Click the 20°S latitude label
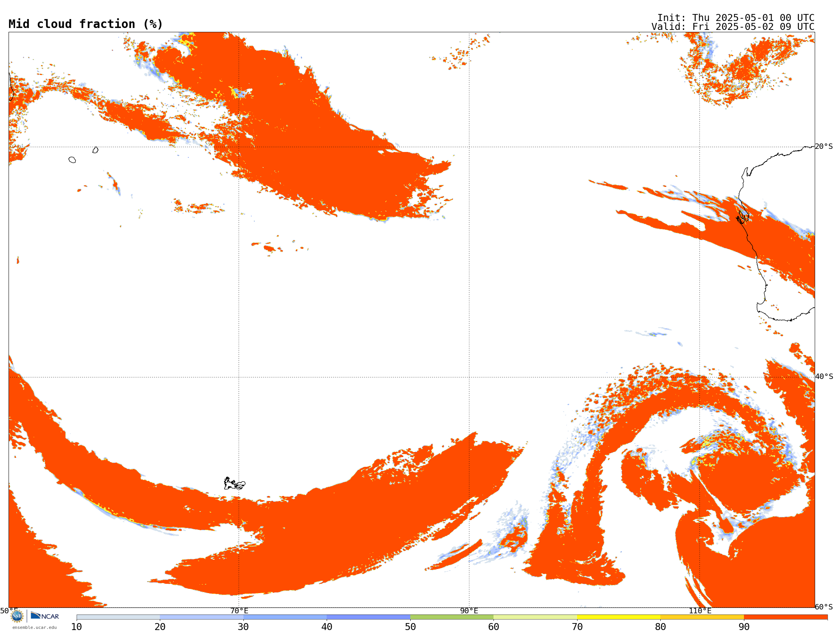840x632 pixels. (x=824, y=147)
